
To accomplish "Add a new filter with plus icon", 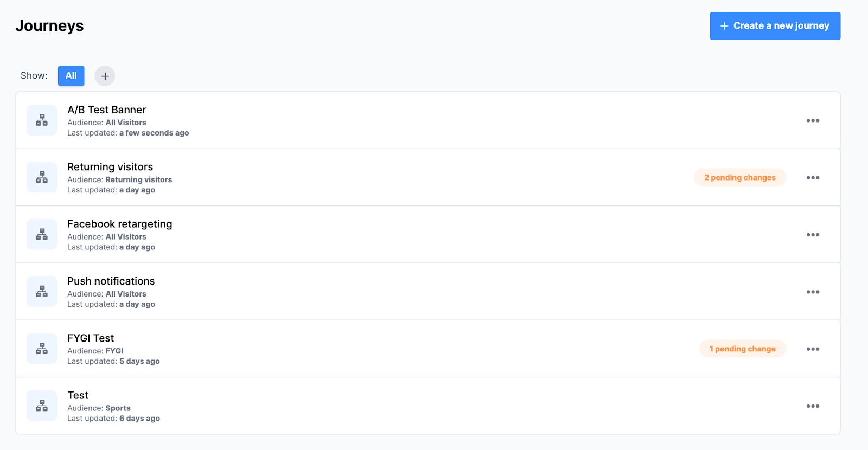I will click(x=105, y=76).
